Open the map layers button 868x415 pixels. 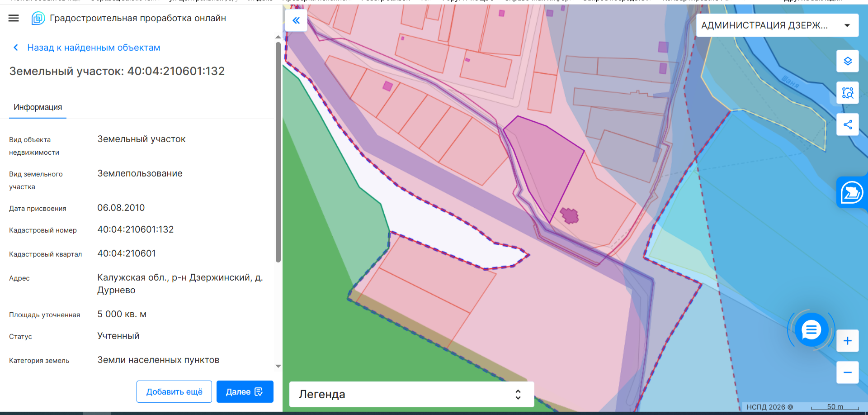coord(848,61)
